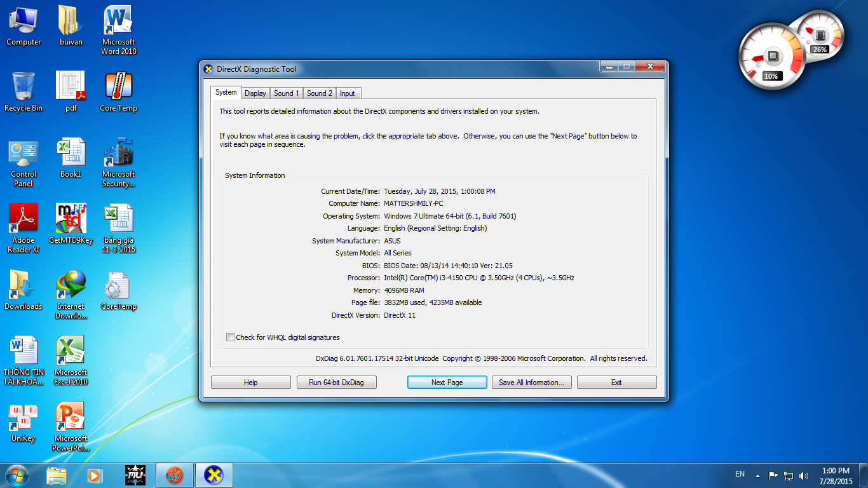
Task: Click the All Series system model value
Action: coord(398,253)
